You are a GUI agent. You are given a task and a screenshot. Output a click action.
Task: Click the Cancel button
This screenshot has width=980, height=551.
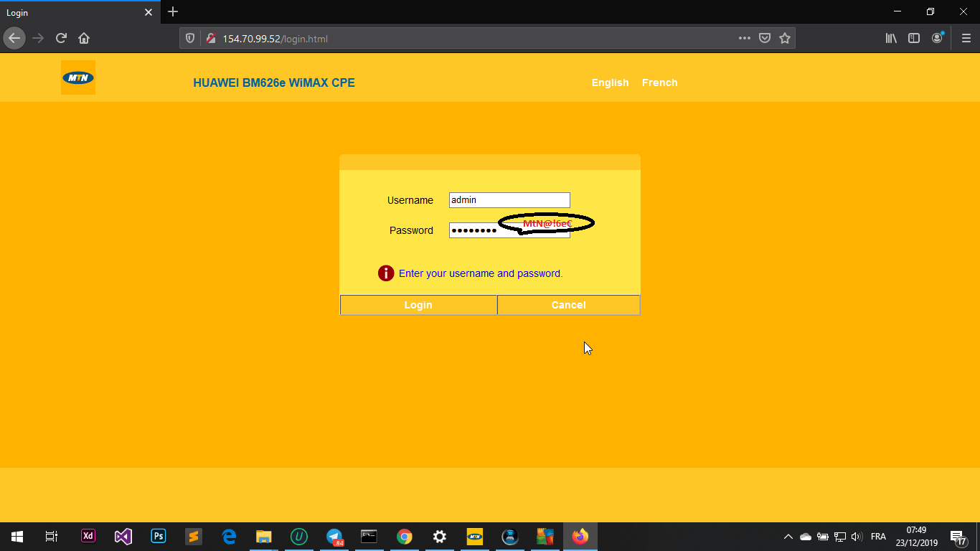tap(568, 305)
